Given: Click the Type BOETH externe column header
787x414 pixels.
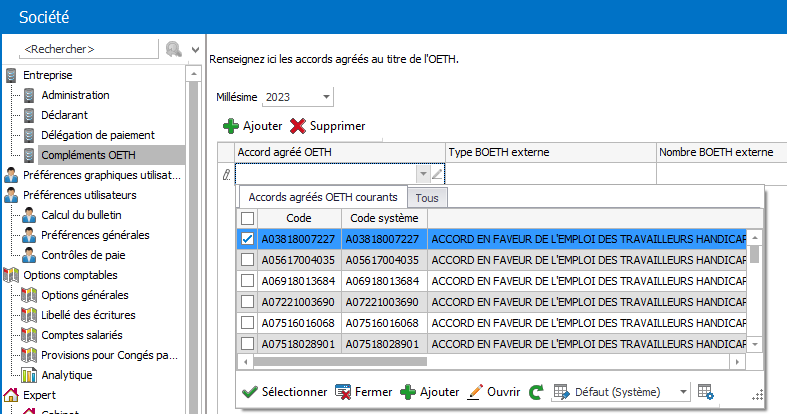Looking at the screenshot, I should coord(551,153).
